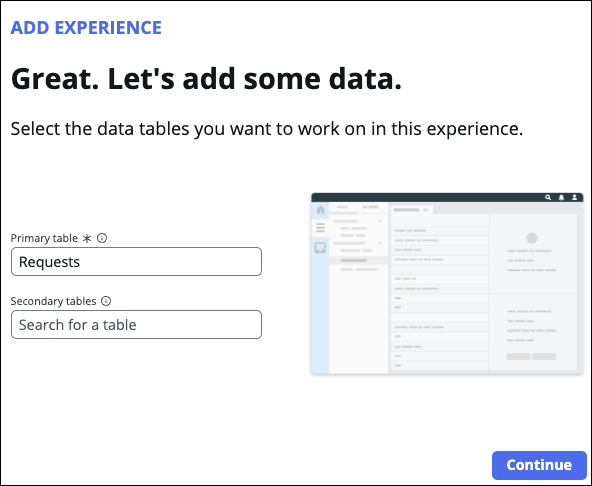Click the ADD EXPERIENCE heading
This screenshot has height=486, width=592.
86,28
